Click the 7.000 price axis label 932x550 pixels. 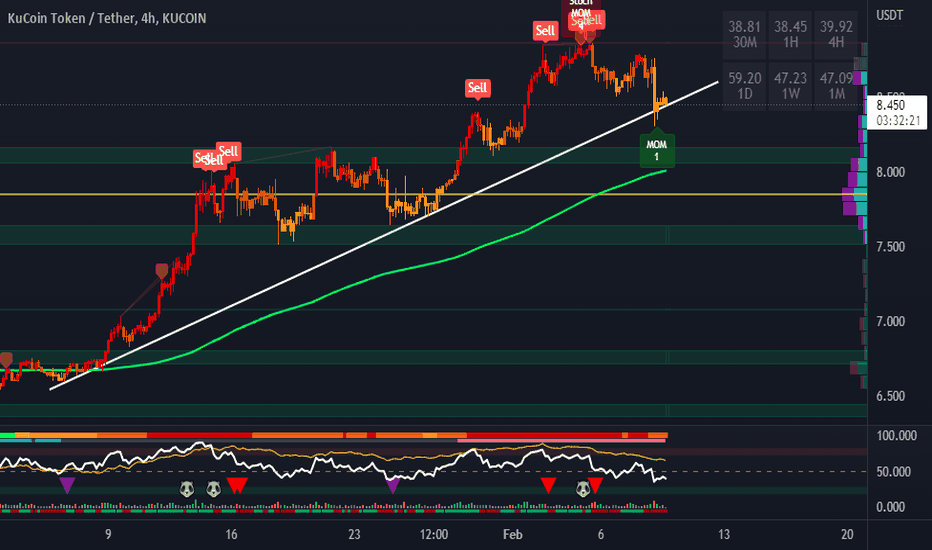tap(890, 322)
